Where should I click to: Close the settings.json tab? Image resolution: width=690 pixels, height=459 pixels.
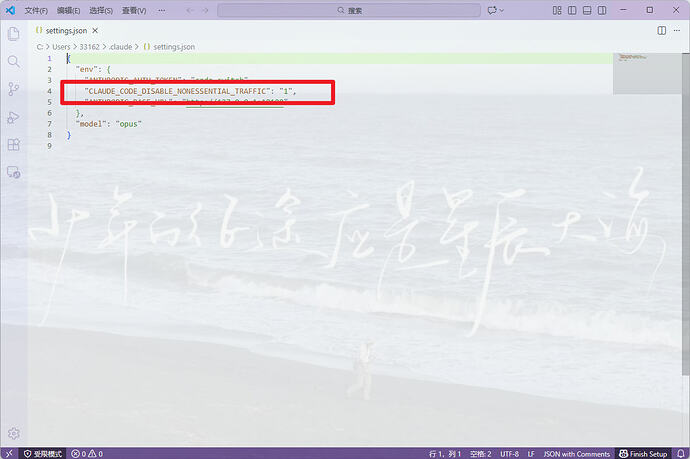tap(95, 31)
